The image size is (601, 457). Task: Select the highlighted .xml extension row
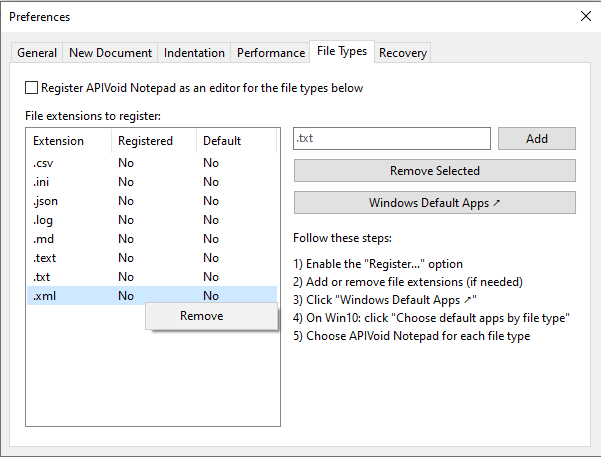(x=152, y=296)
